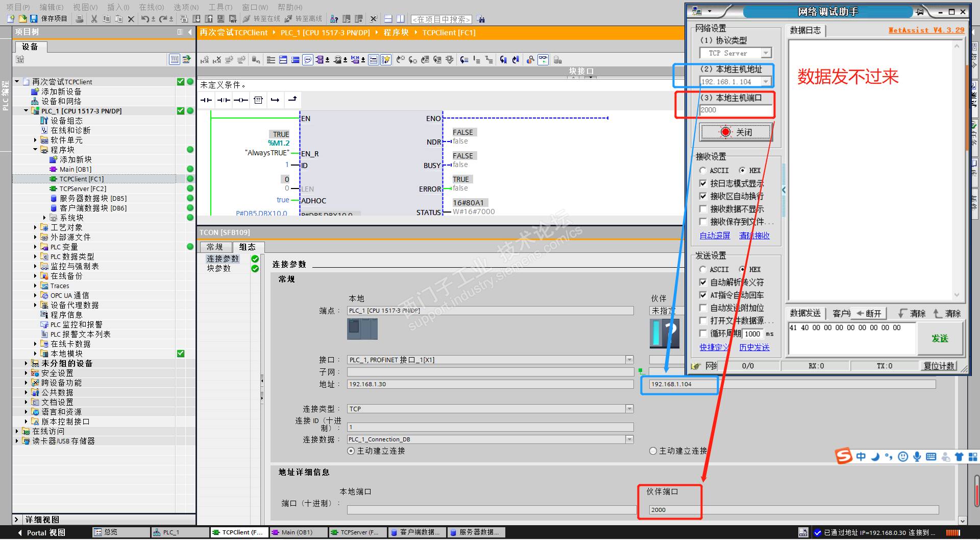Expand the 工艺对象 tree node
The width and height of the screenshot is (980, 540).
(35, 227)
